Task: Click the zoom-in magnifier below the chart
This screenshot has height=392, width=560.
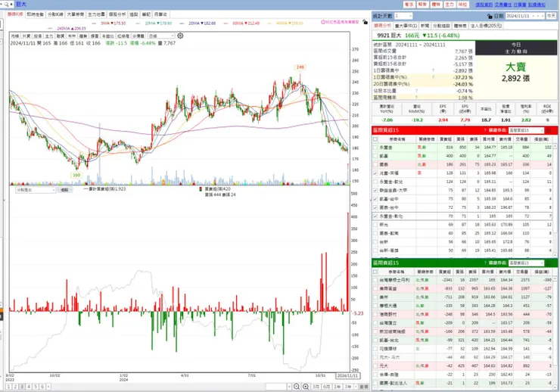Action: tap(306, 387)
